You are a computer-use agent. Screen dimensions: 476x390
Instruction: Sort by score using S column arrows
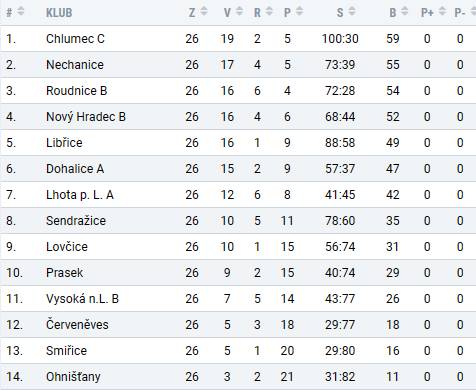[352, 12]
